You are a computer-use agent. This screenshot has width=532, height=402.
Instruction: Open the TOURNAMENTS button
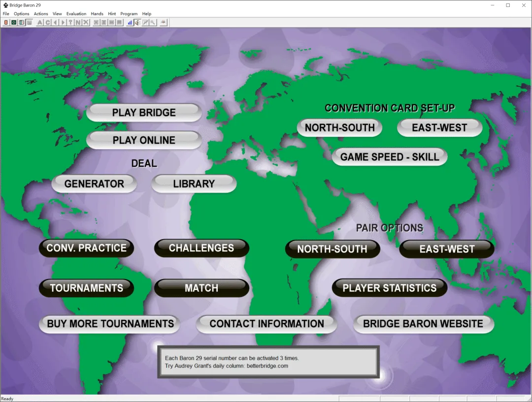(87, 288)
